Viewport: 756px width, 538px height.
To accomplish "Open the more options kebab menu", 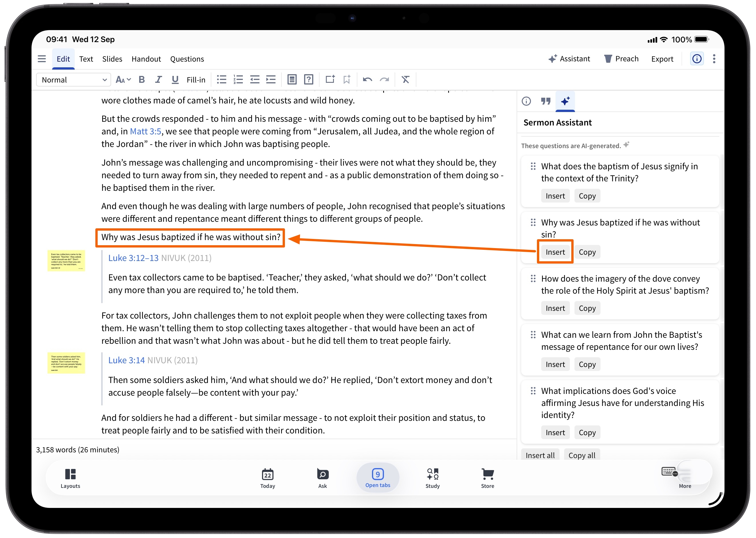I will pyautogui.click(x=714, y=59).
